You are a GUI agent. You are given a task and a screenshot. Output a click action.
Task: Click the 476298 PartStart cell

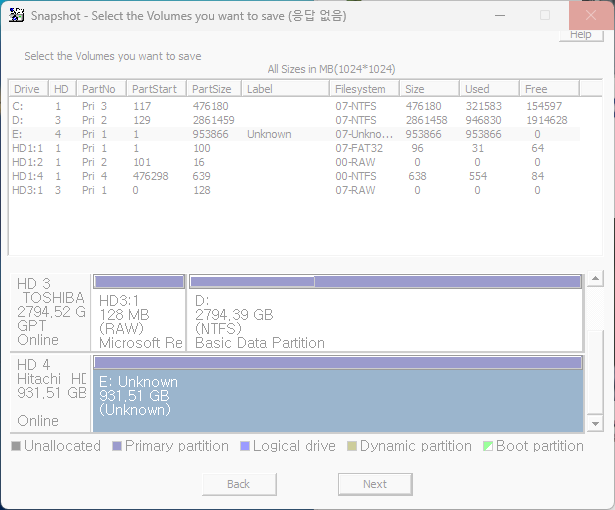(151, 176)
